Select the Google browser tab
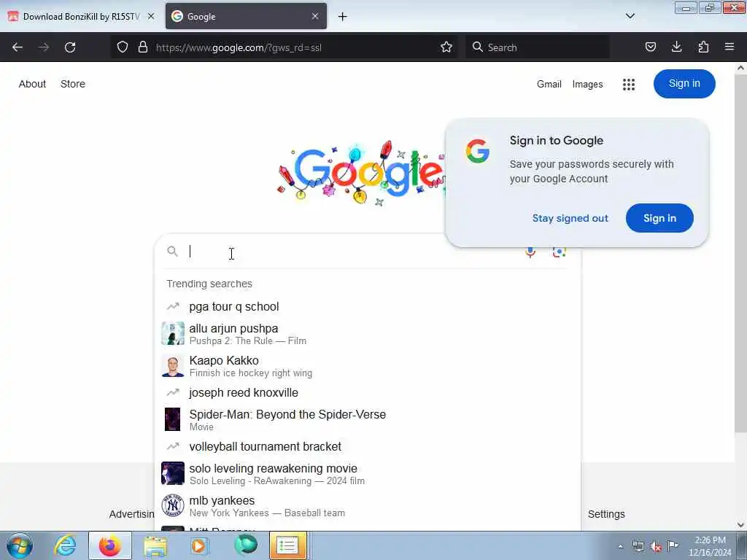This screenshot has width=747, height=560. pos(246,16)
